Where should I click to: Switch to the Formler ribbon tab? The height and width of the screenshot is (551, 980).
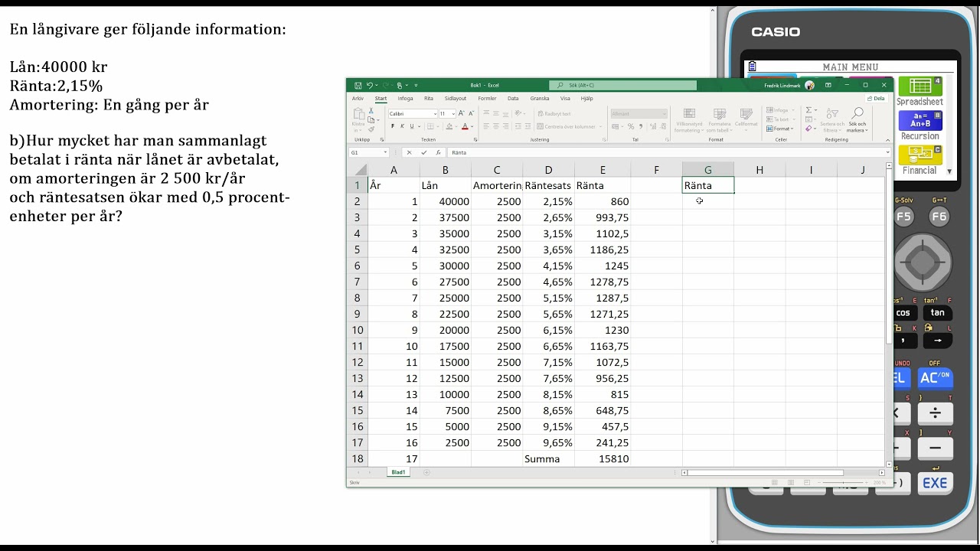487,99
